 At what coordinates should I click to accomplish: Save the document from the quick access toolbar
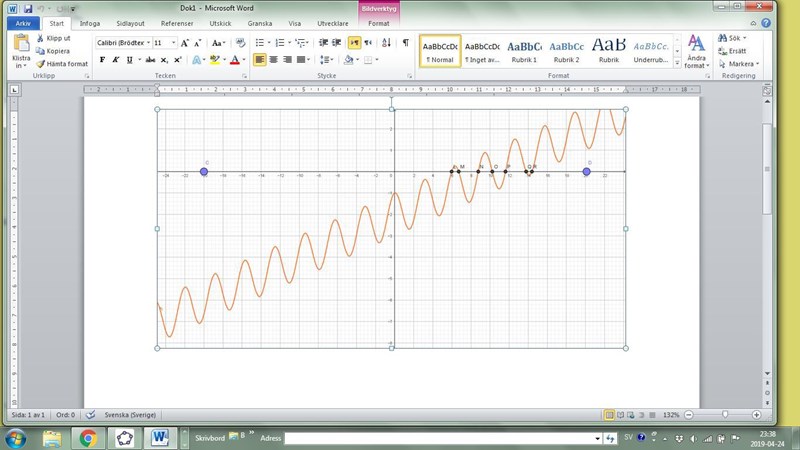(27, 8)
